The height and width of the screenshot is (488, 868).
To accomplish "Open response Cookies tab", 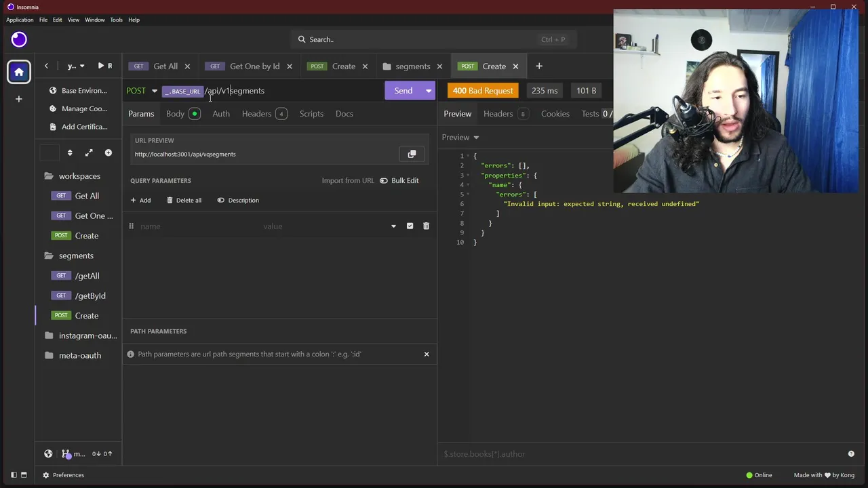I will pyautogui.click(x=555, y=113).
